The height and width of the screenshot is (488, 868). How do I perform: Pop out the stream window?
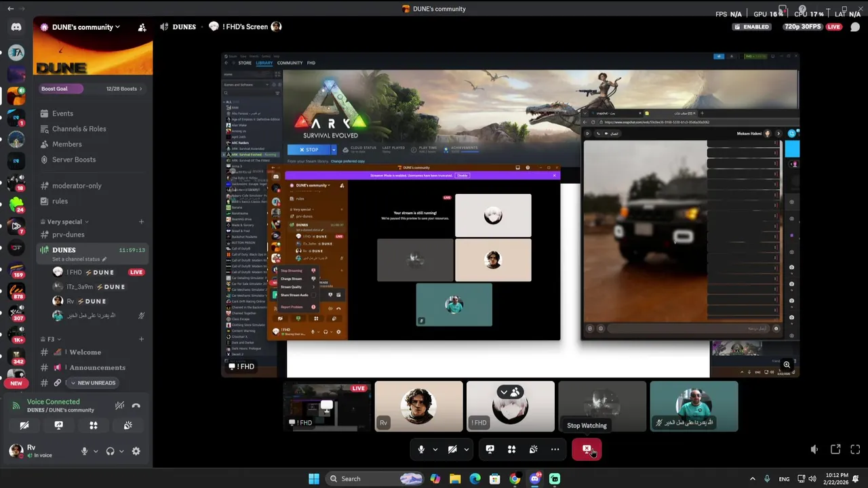point(835,449)
